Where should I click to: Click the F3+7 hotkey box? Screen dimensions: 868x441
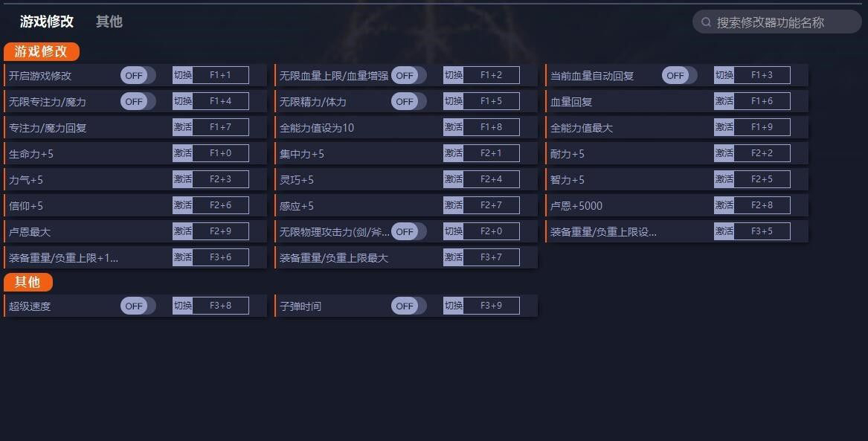491,257
